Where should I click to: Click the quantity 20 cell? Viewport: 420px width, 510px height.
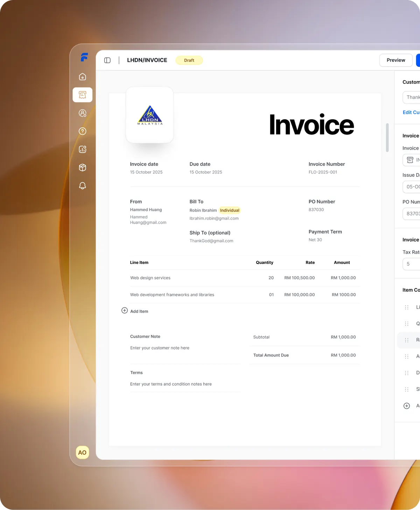tap(271, 278)
